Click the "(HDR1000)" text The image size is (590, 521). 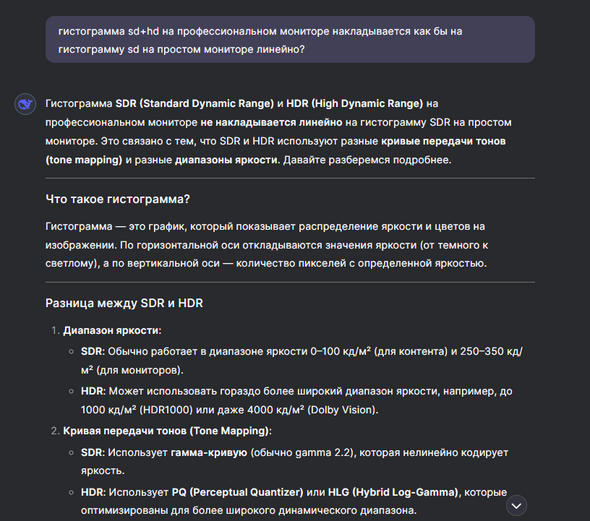pyautogui.click(x=166, y=410)
